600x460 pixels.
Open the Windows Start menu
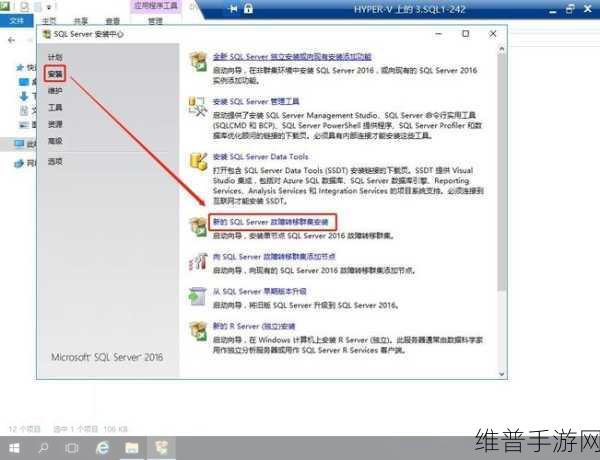[x=14, y=448]
